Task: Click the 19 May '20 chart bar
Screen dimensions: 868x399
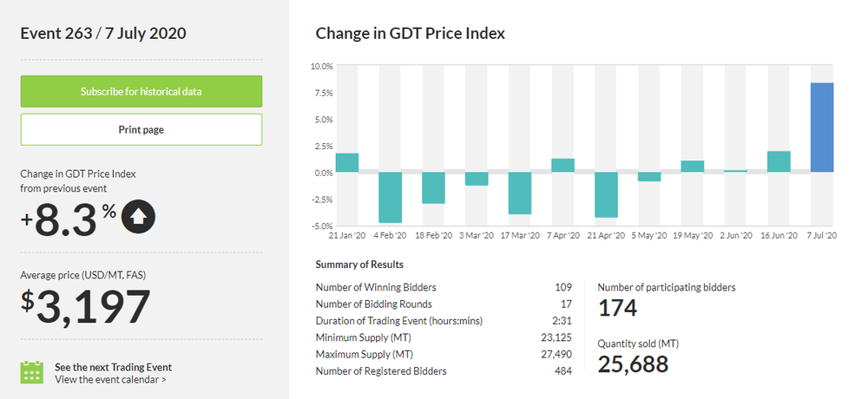Action: (x=692, y=167)
